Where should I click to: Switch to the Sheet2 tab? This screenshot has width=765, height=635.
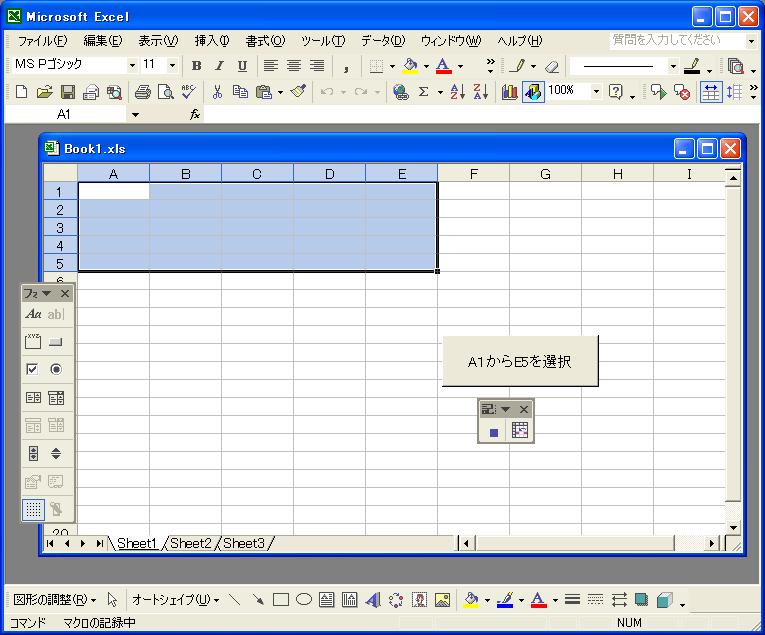(x=191, y=543)
